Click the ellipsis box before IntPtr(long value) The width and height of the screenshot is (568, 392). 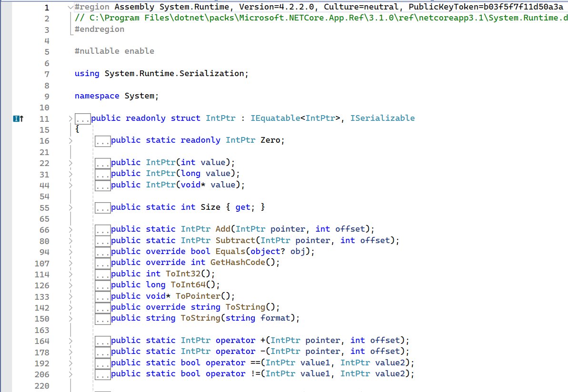[103, 174]
